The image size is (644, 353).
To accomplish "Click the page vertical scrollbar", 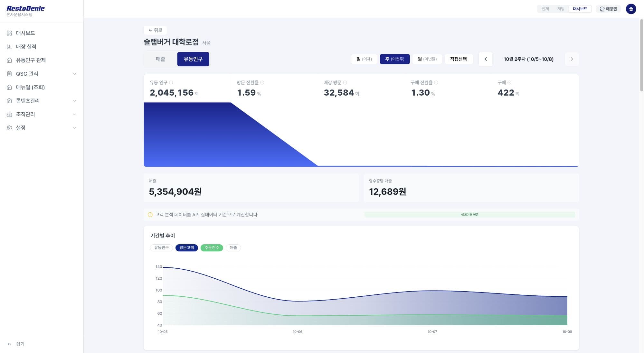I will pyautogui.click(x=641, y=55).
